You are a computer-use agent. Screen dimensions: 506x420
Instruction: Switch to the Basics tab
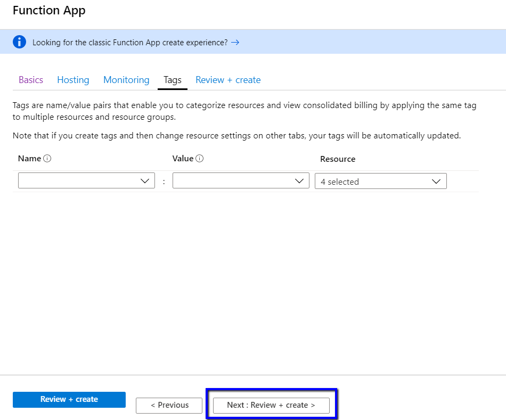click(31, 80)
